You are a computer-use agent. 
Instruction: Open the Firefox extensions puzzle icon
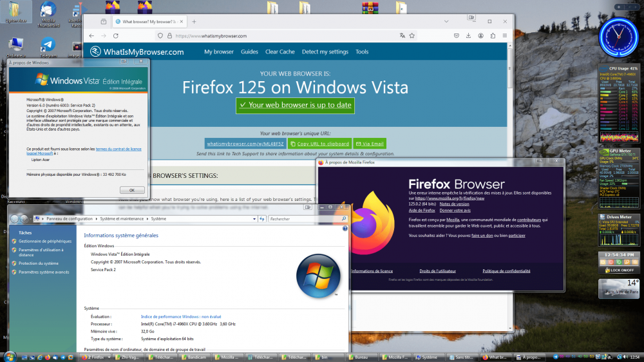[493, 36]
